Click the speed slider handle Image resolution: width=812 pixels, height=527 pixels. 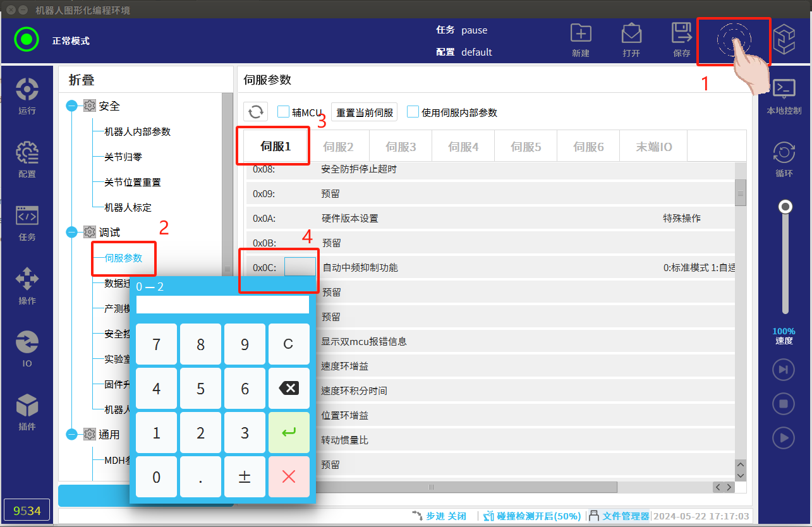point(785,207)
